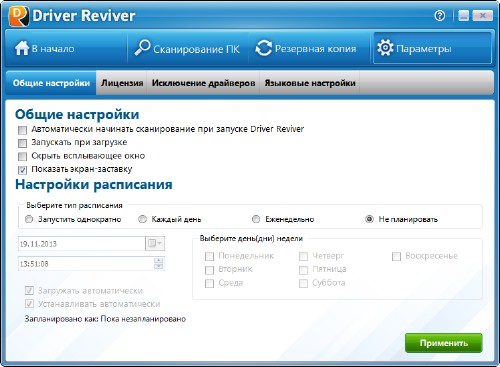Click the time input field 13:51:08
Image resolution: width=500 pixels, height=367 pixels.
coord(86,264)
